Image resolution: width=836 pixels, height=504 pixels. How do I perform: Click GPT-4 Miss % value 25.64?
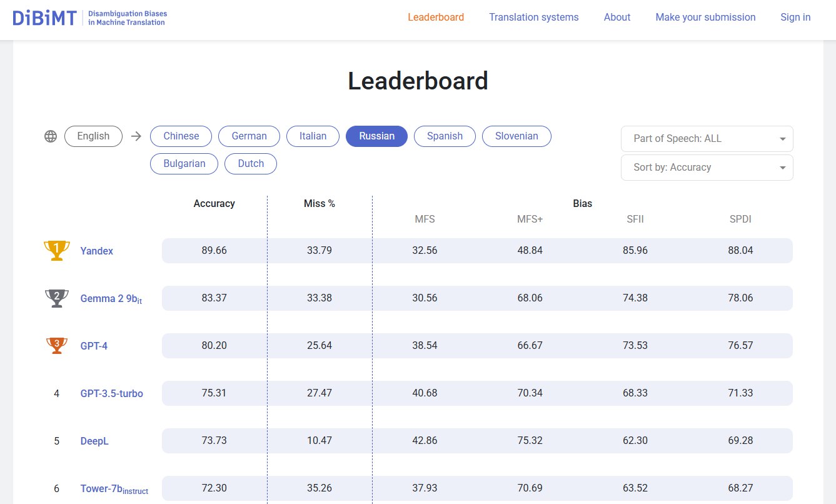320,346
